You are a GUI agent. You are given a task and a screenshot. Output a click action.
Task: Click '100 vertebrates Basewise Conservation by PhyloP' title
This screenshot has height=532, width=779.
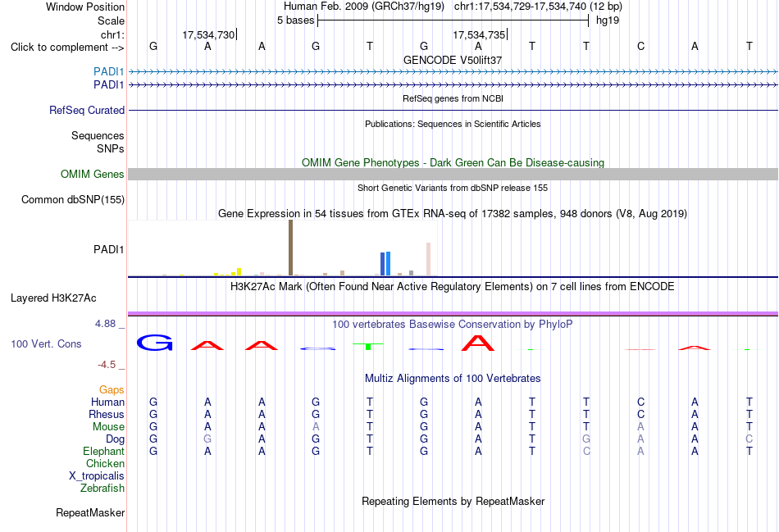click(x=453, y=325)
